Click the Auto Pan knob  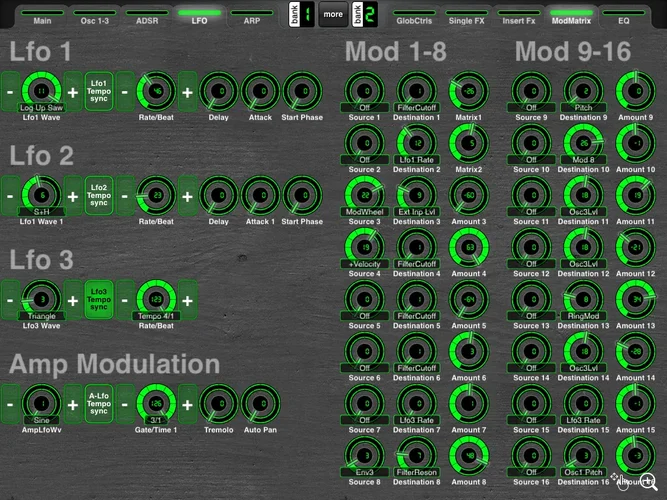(261, 402)
